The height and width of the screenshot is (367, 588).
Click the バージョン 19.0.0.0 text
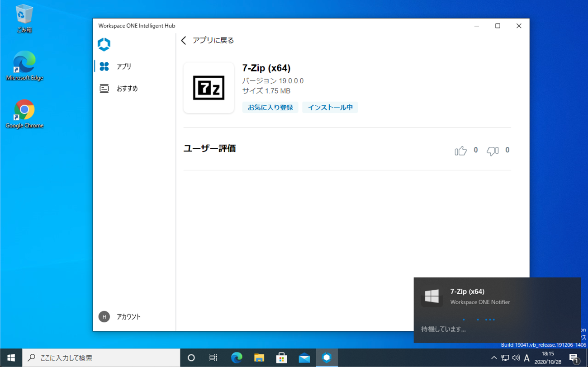point(273,81)
